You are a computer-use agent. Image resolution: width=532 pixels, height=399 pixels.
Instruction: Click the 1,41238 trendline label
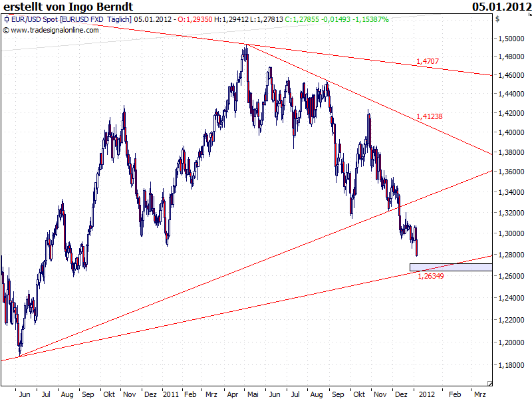(x=430, y=116)
